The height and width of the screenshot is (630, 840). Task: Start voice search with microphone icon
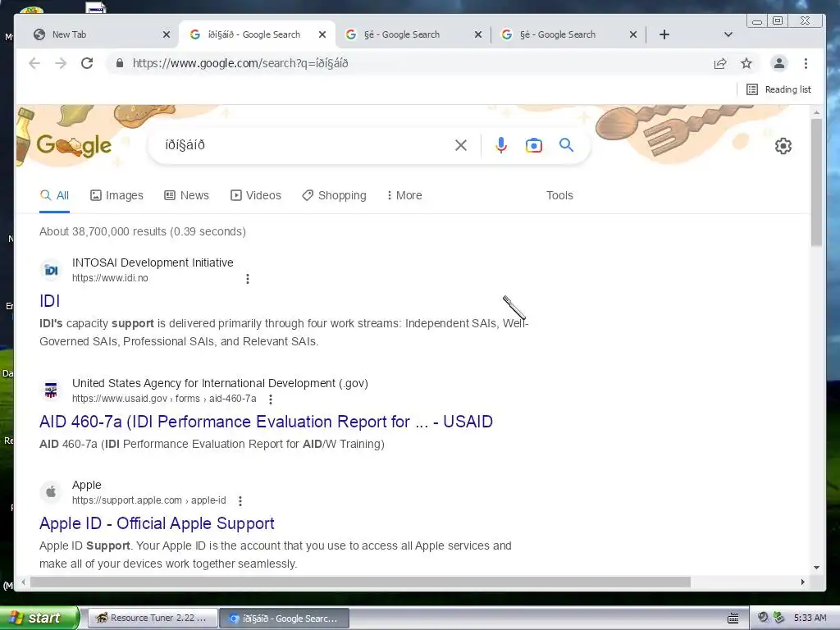501,145
